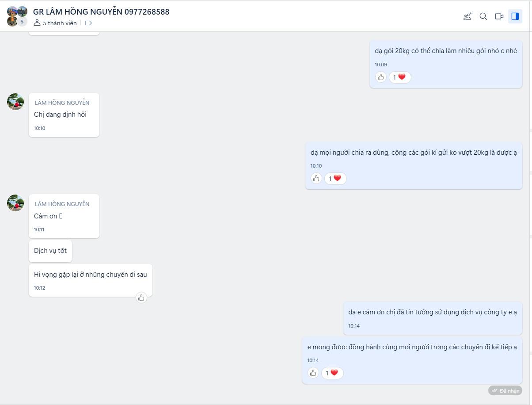Like the 'Hi vọng gặp lại' message
532x405 pixels.
141,298
